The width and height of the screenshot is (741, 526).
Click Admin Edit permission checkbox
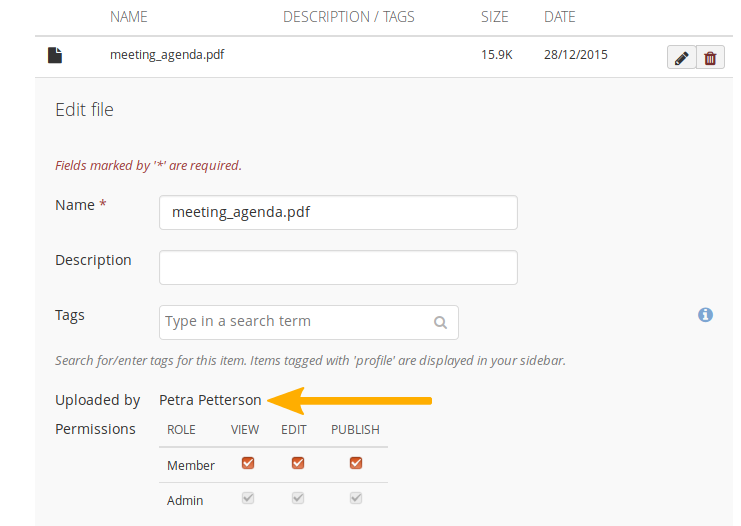(297, 498)
